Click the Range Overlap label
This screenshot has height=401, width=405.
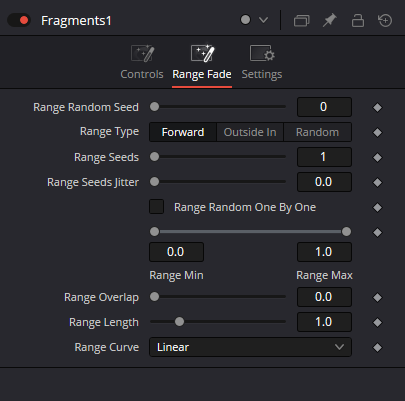point(101,297)
